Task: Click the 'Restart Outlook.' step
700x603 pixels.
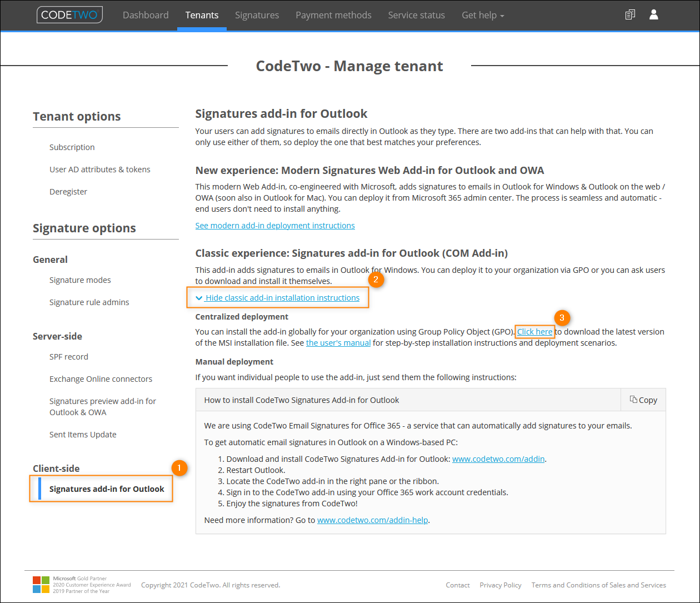Action: pyautogui.click(x=256, y=470)
